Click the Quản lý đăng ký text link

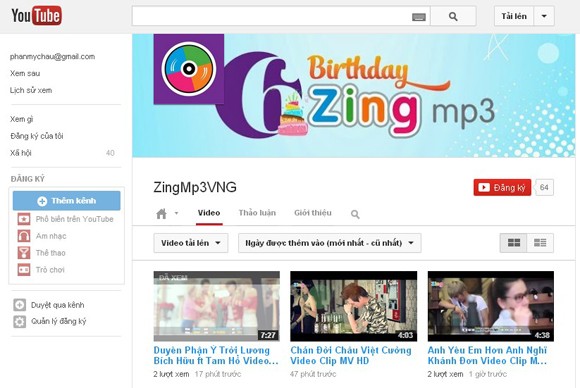(x=58, y=321)
